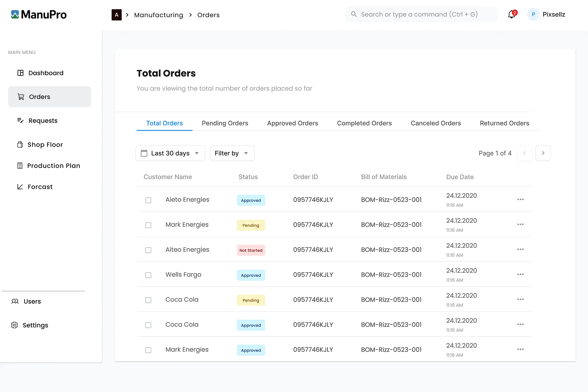Screen dimensions: 588x392
Task: Open Dashboard from the sidebar icon
Action: coord(21,73)
